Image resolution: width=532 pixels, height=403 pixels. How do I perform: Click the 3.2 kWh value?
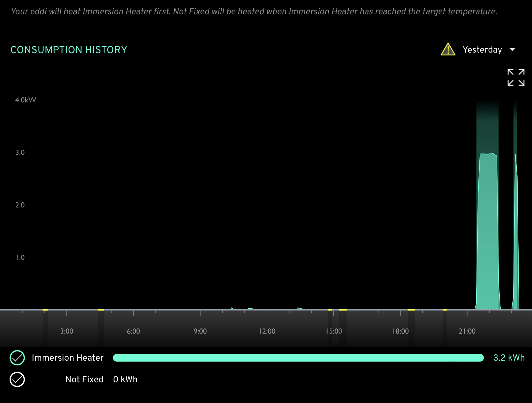(x=509, y=358)
